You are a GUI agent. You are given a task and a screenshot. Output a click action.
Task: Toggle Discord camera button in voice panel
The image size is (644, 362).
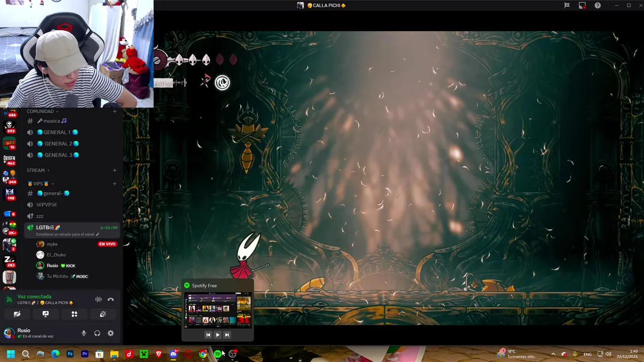coord(17,314)
